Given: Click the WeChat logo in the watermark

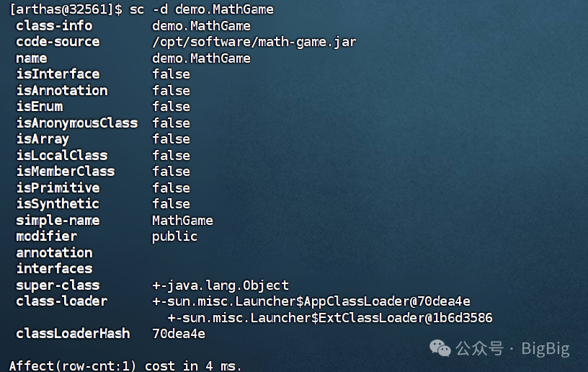Looking at the screenshot, I should point(440,348).
